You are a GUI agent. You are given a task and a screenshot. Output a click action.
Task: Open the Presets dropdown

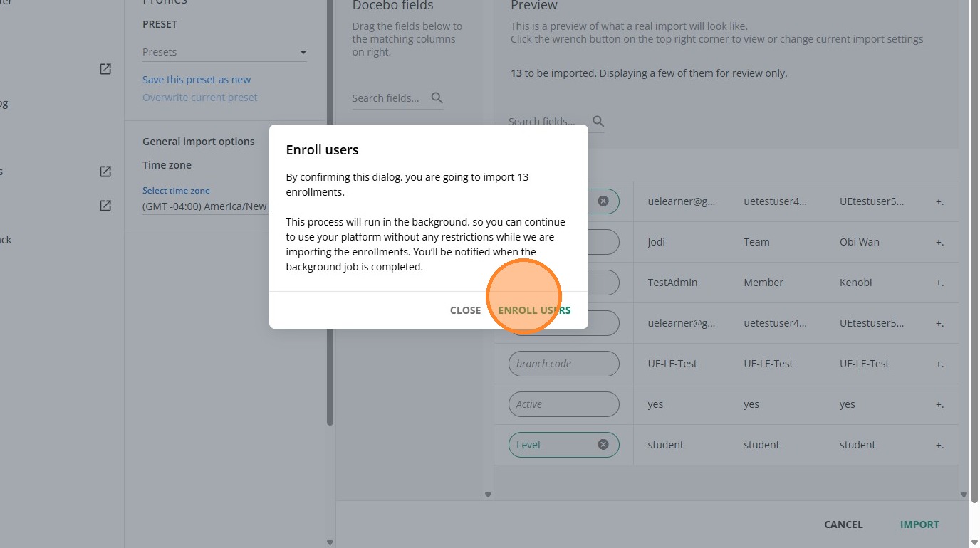224,52
